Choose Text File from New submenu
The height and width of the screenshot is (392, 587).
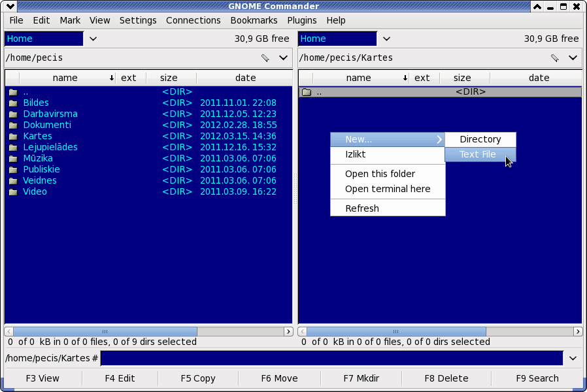480,154
